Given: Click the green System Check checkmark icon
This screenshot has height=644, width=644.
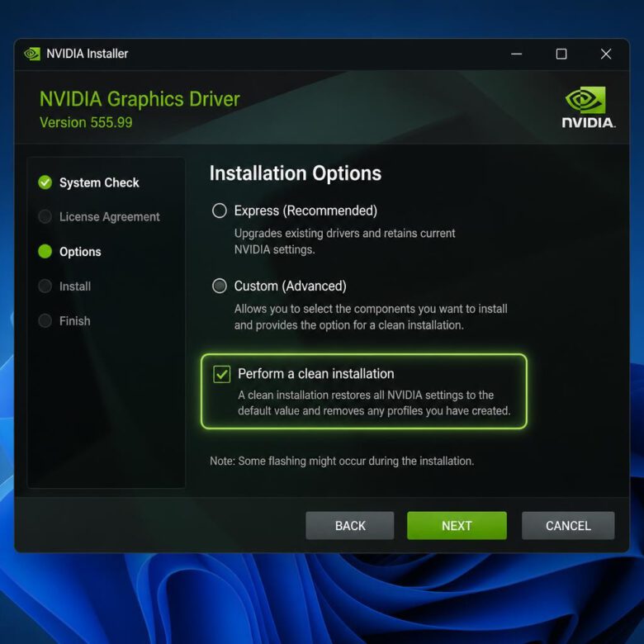Looking at the screenshot, I should (x=45, y=182).
